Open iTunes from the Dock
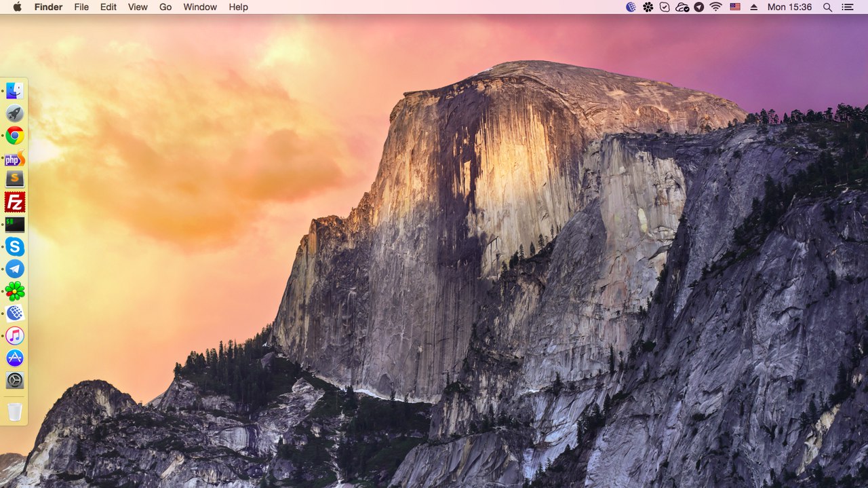Image resolution: width=868 pixels, height=488 pixels. point(15,336)
